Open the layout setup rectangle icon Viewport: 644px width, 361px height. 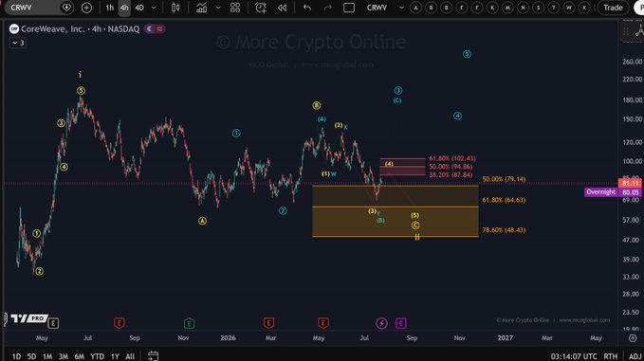349,8
